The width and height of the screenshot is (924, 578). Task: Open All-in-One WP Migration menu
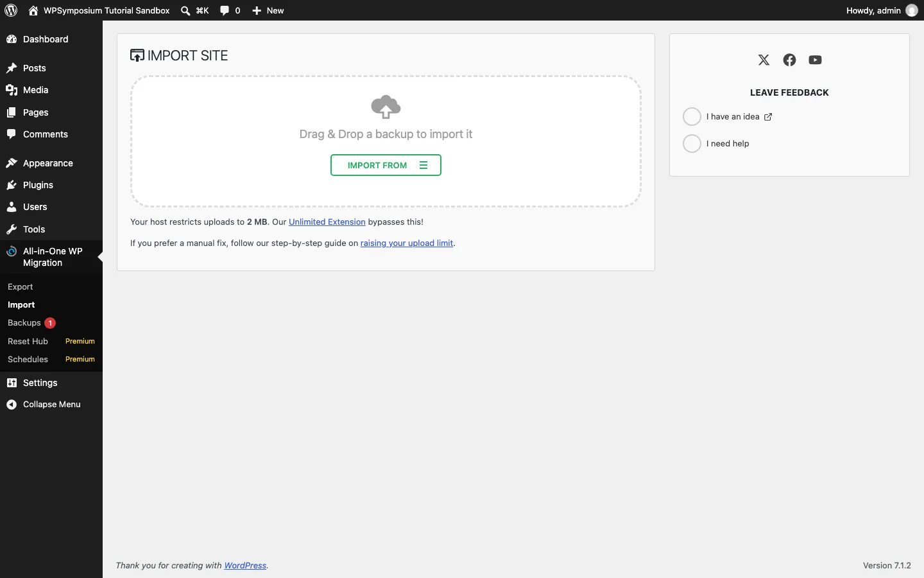pyautogui.click(x=51, y=258)
